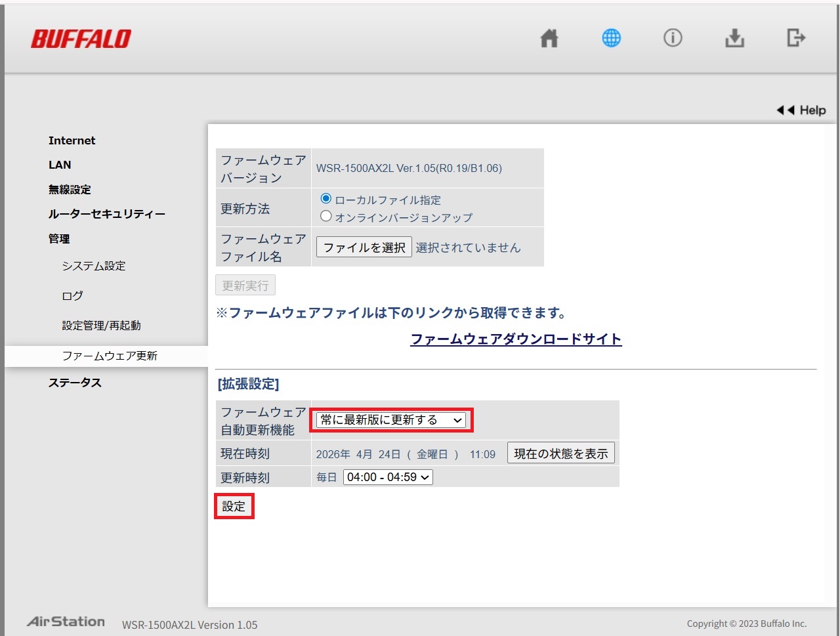Go to システム設定 submenu
Image resolution: width=840 pixels, height=636 pixels.
[94, 266]
